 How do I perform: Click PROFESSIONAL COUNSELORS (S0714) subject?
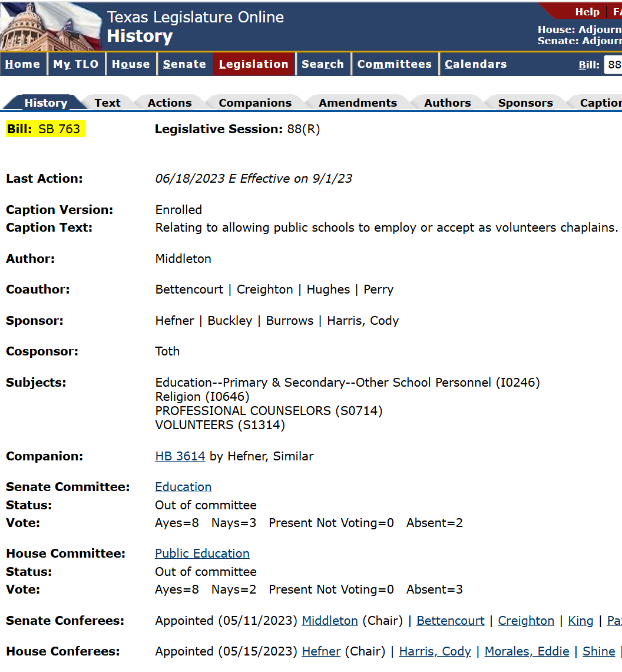point(269,411)
